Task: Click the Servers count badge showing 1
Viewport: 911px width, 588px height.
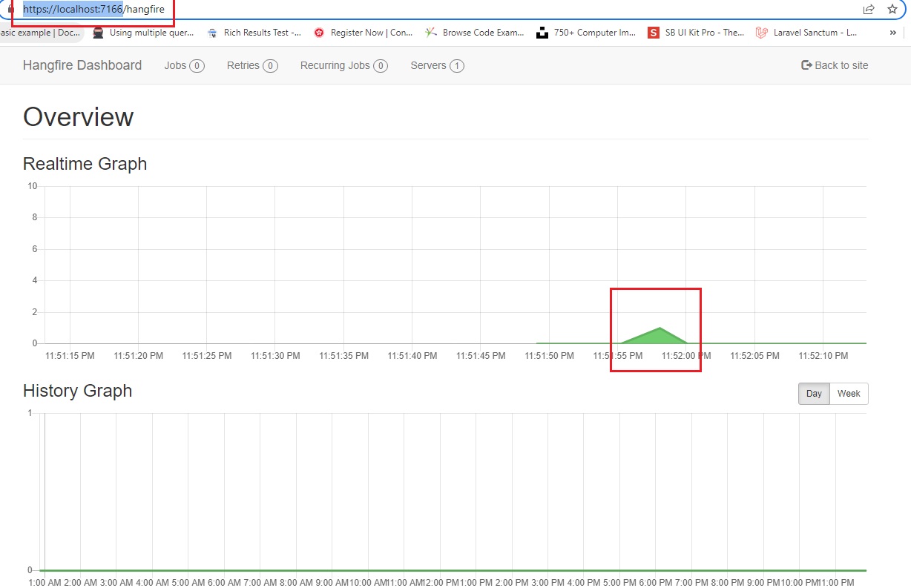Action: pos(457,66)
